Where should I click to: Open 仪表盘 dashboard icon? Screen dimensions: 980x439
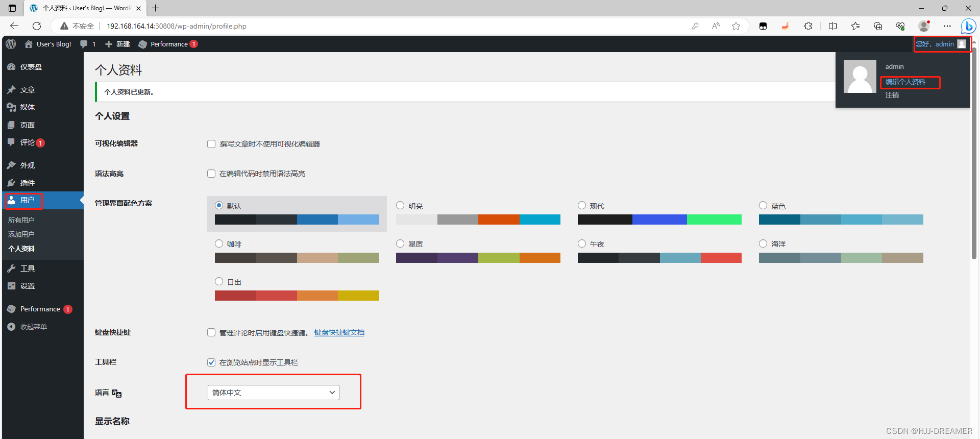point(11,67)
